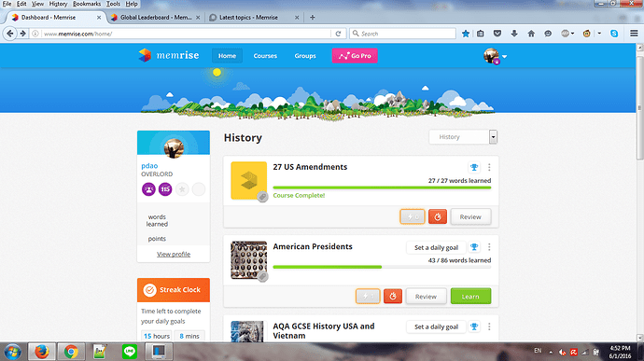The width and height of the screenshot is (644, 361).
Task: Follow the View profile link
Action: click(174, 255)
